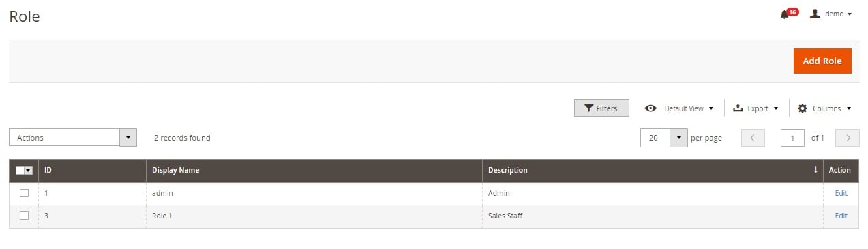Image resolution: width=868 pixels, height=249 pixels.
Task: Click Edit link for Role 1
Action: point(841,216)
